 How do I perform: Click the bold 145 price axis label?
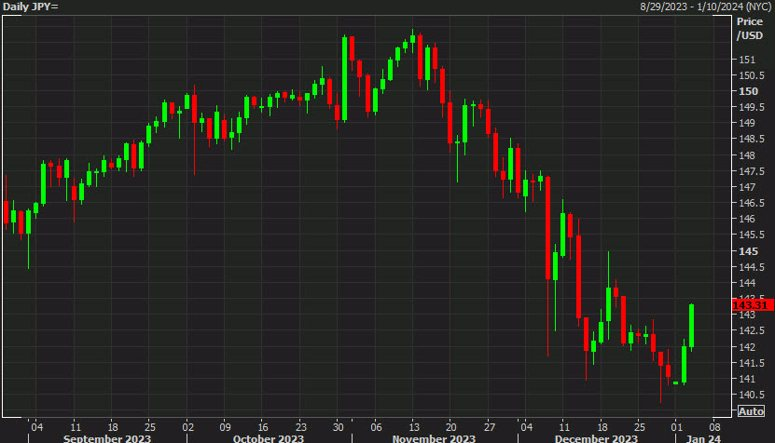748,251
